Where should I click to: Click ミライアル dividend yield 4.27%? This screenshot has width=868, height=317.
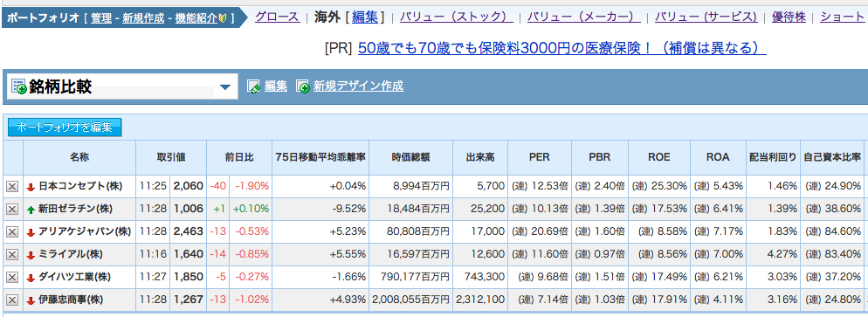pos(782,255)
